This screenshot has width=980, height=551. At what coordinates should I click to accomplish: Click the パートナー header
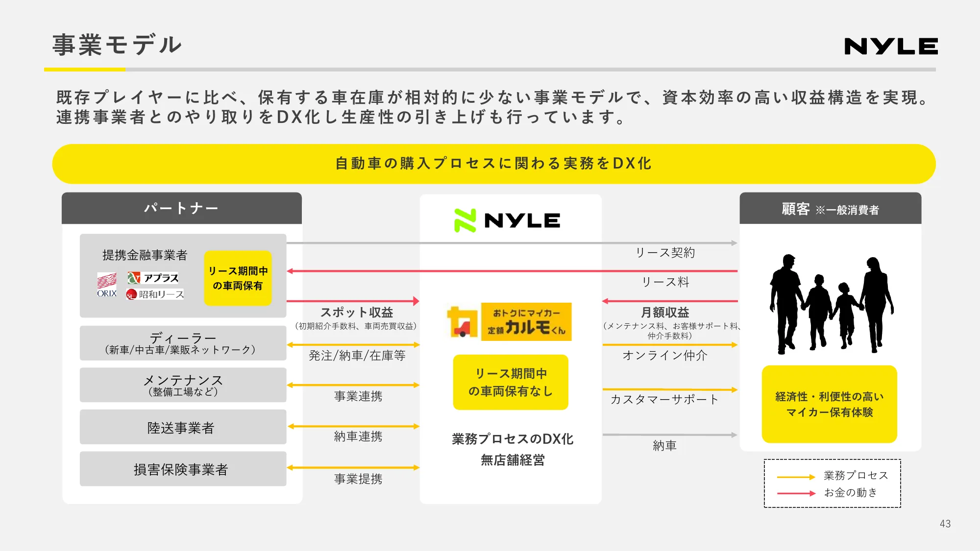click(182, 208)
